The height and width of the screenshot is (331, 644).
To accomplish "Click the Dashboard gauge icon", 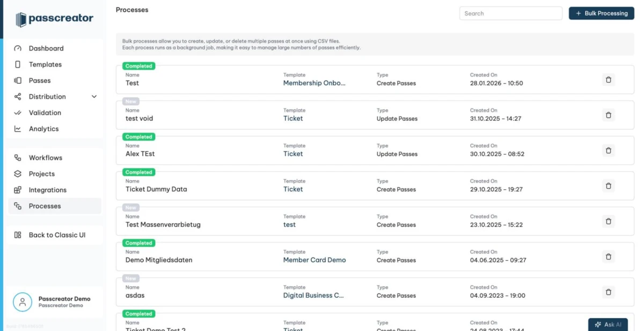I will [x=18, y=48].
